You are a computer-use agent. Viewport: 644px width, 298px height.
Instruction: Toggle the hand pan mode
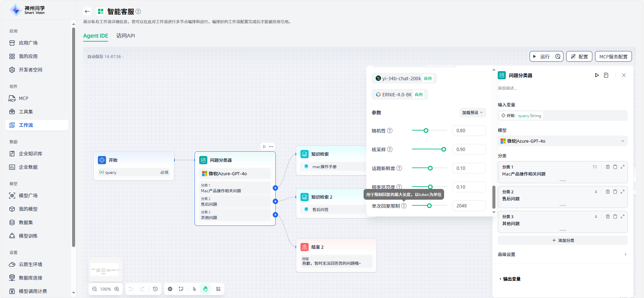point(205,289)
